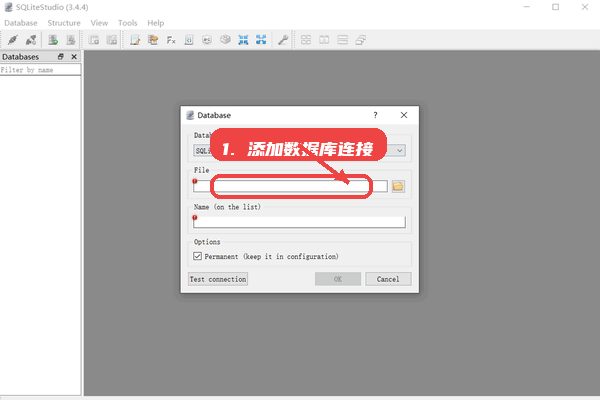Open the Help menu
Viewport: 600px width, 400px height.
point(156,23)
